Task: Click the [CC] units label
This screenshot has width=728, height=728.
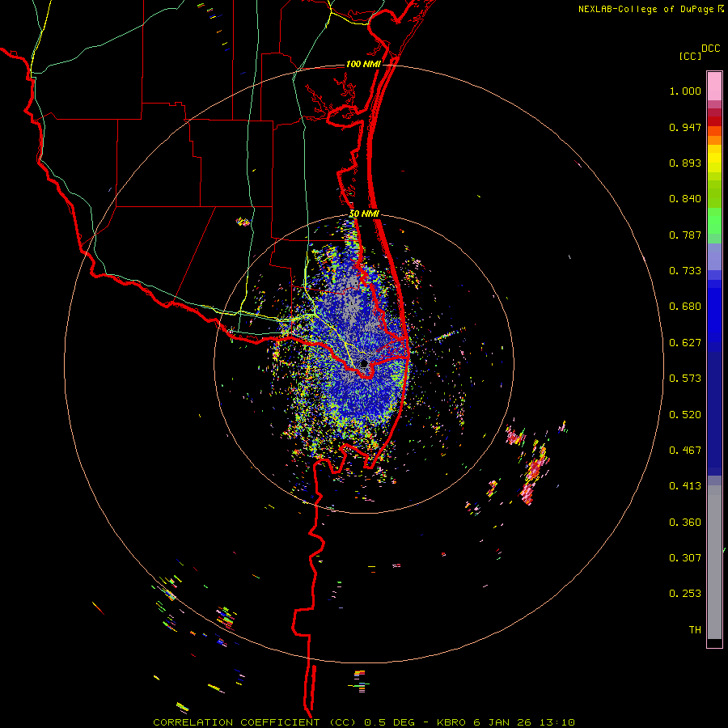Action: pos(691,56)
